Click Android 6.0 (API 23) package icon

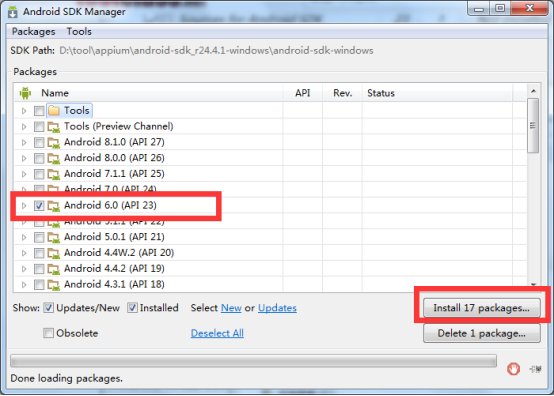(54, 206)
